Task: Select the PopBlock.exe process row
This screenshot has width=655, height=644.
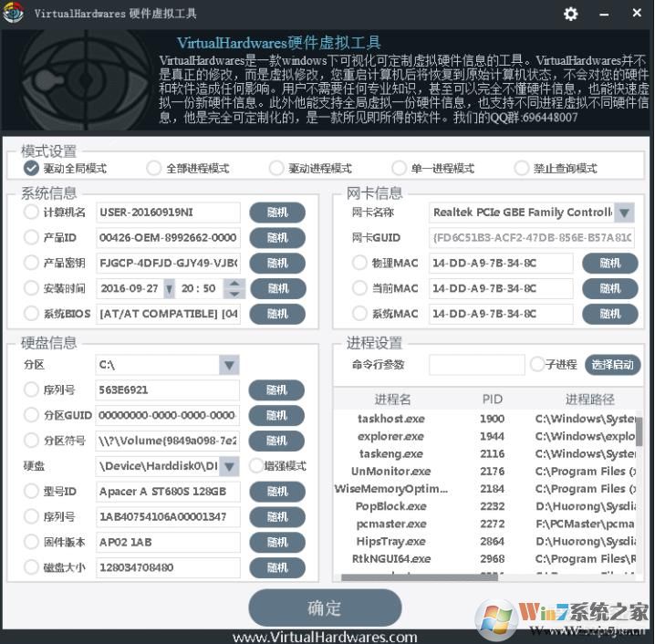Action: point(484,506)
